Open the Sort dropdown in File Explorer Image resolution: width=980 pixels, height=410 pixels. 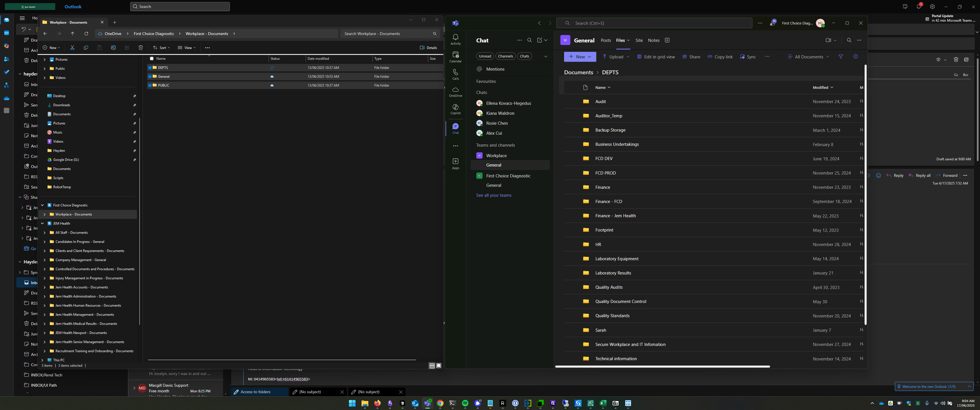point(161,48)
